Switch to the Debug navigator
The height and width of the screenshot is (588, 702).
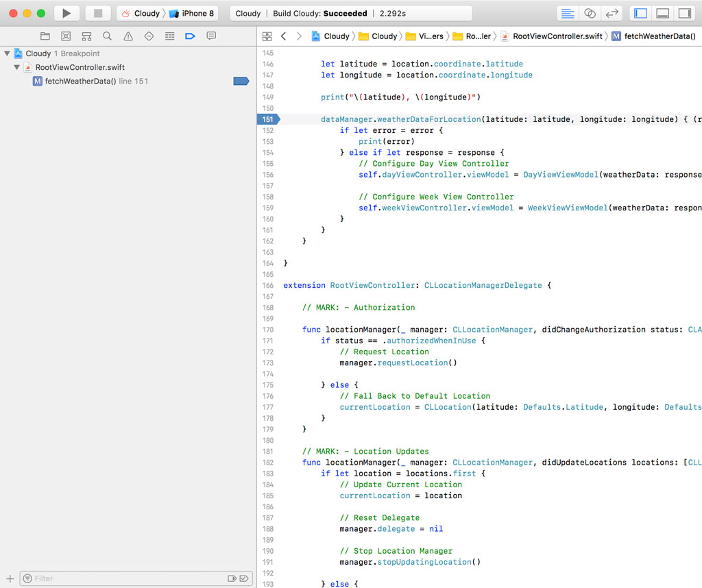170,36
